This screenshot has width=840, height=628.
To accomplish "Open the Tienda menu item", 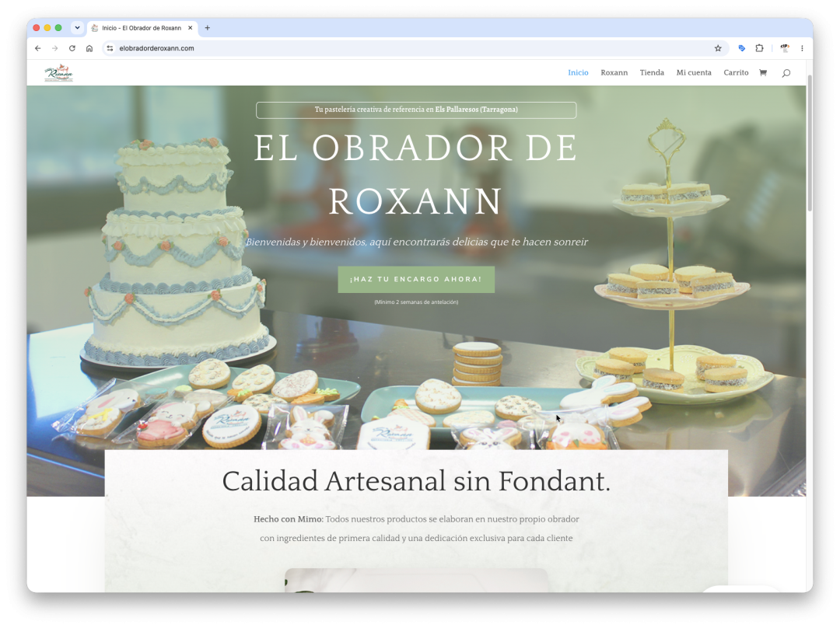I will pyautogui.click(x=652, y=73).
